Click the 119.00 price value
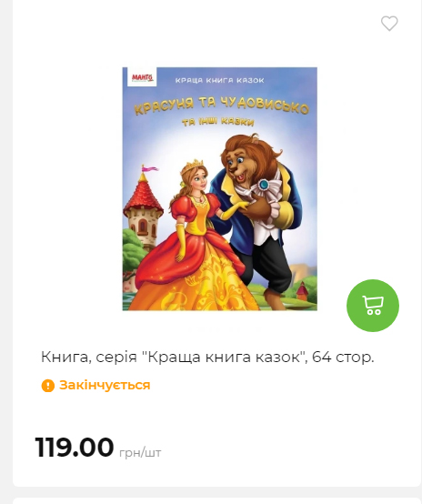422x504 pixels. coord(75,447)
